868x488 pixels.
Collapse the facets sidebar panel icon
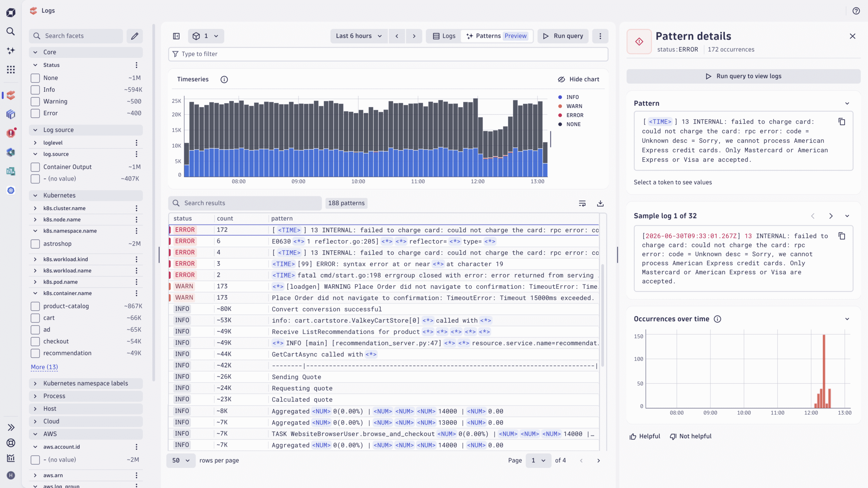(176, 36)
